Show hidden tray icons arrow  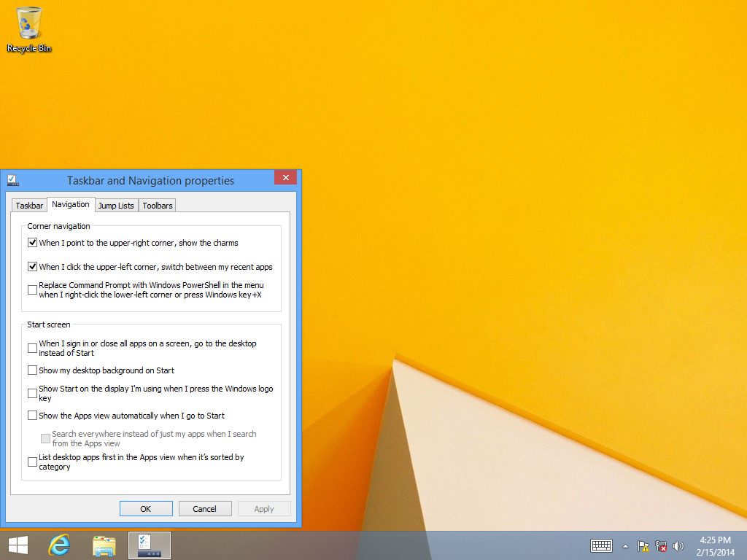[x=625, y=546]
